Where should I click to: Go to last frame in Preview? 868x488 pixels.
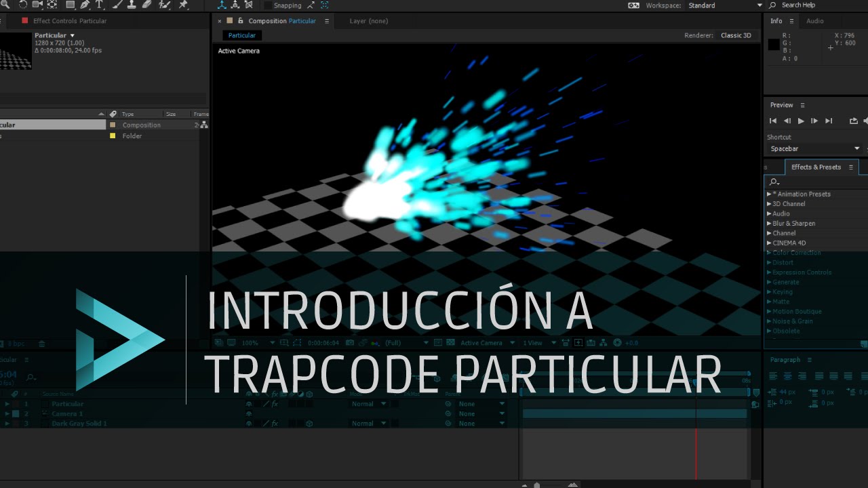(829, 121)
